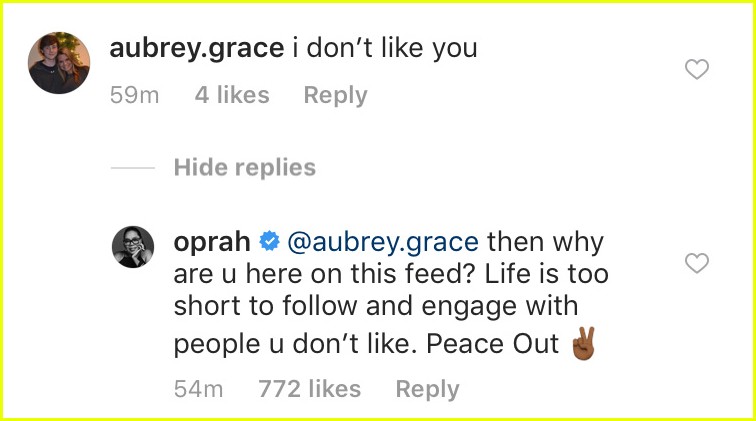Click the 59m timestamp
This screenshot has width=756, height=421.
click(135, 95)
